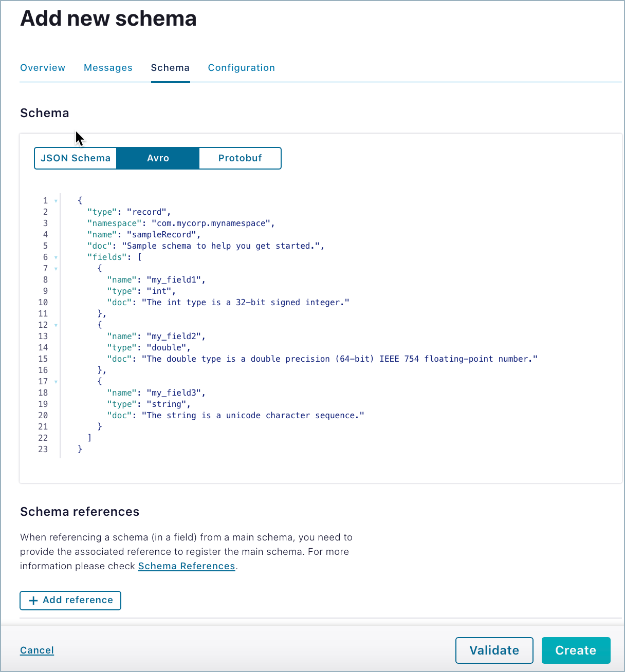Screen dimensions: 625x672
Task: Go to the Configuration tab
Action: [x=241, y=68]
